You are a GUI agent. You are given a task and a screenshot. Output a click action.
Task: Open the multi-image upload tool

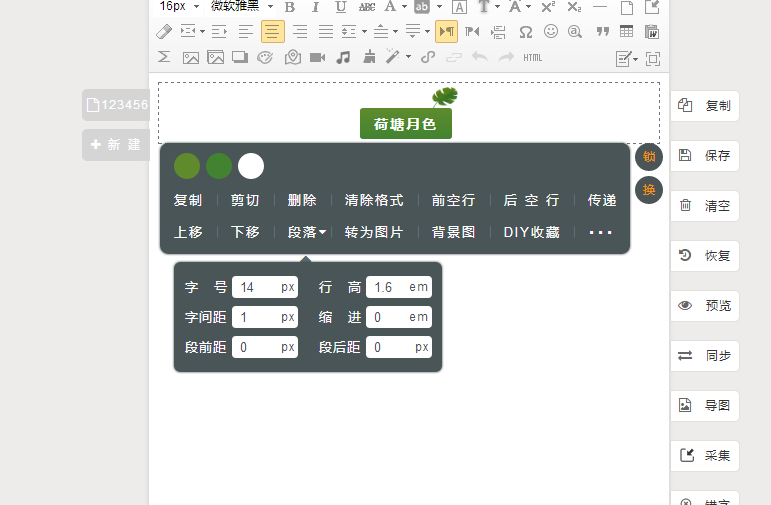click(x=215, y=58)
